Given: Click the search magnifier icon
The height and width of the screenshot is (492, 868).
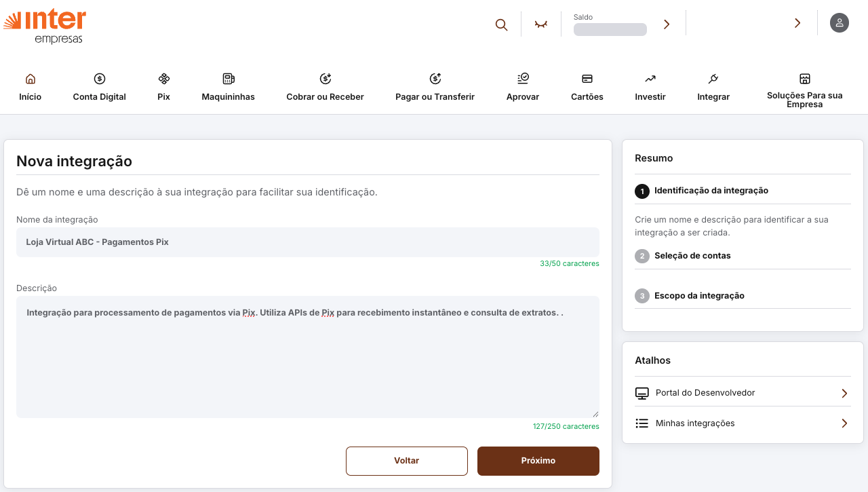Looking at the screenshot, I should (x=501, y=24).
